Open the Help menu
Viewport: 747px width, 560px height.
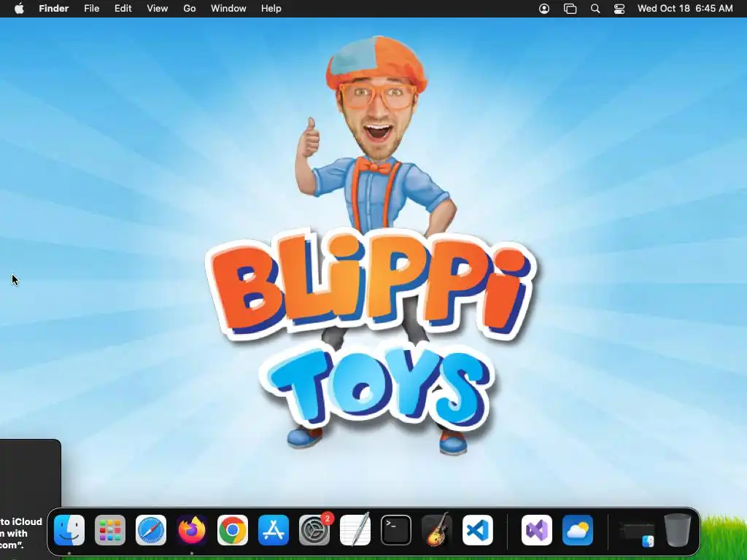[x=271, y=9]
